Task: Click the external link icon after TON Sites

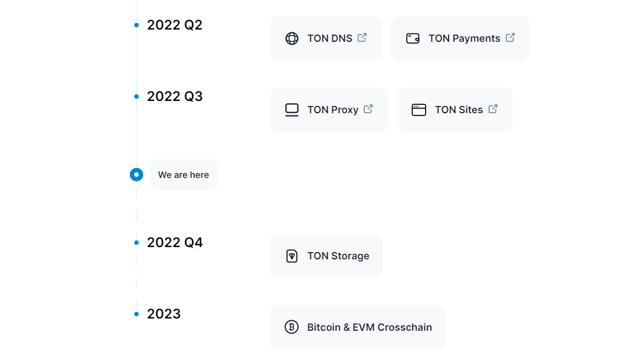Action: (x=493, y=109)
